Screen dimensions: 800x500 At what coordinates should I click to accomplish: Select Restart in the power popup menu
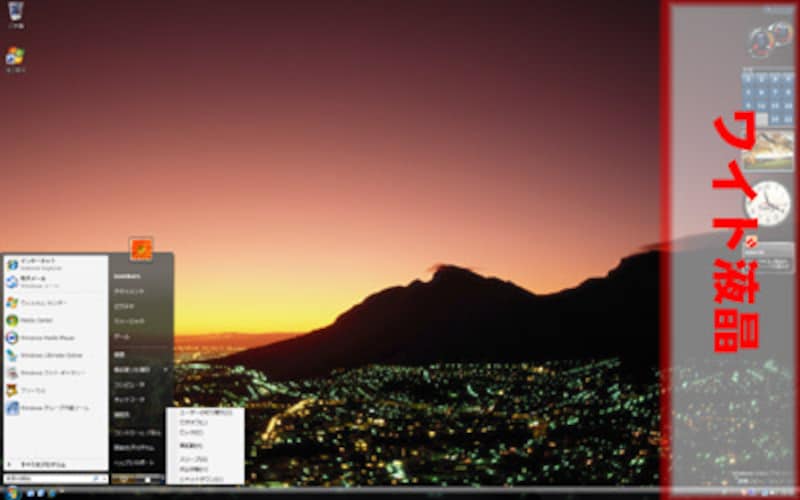[205, 446]
